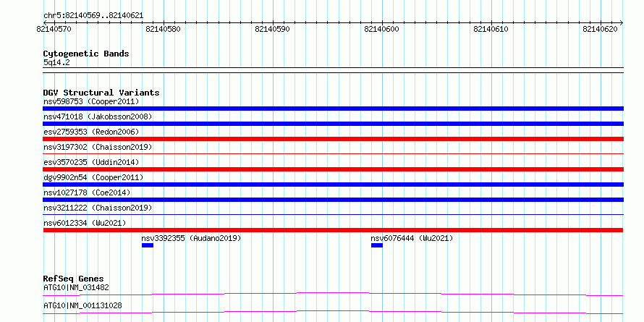Select the red bar for nsv6012334
Viewport: 644px width, 322px height.
point(333,230)
